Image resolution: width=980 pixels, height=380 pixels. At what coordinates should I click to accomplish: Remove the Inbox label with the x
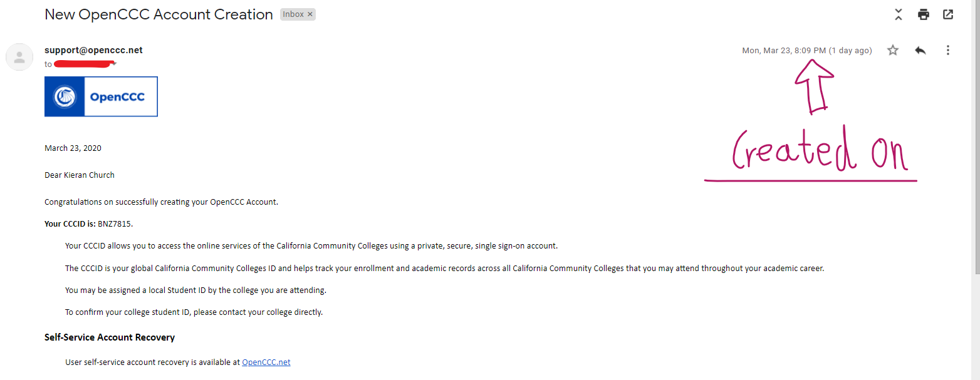click(x=310, y=14)
